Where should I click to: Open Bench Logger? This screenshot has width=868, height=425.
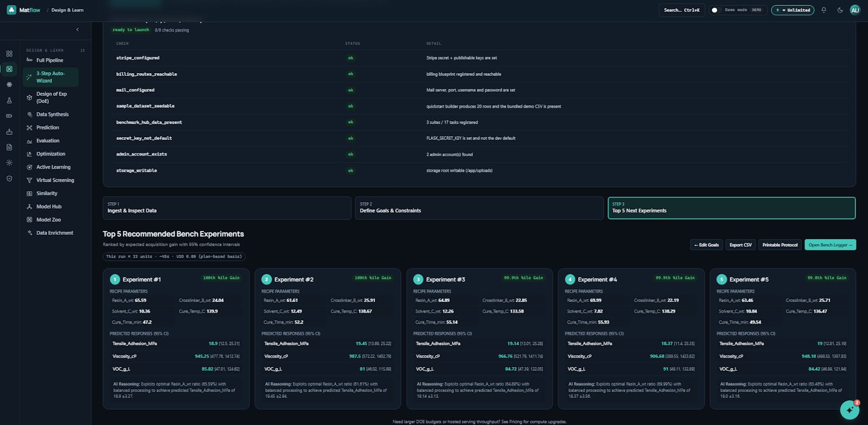tap(830, 245)
